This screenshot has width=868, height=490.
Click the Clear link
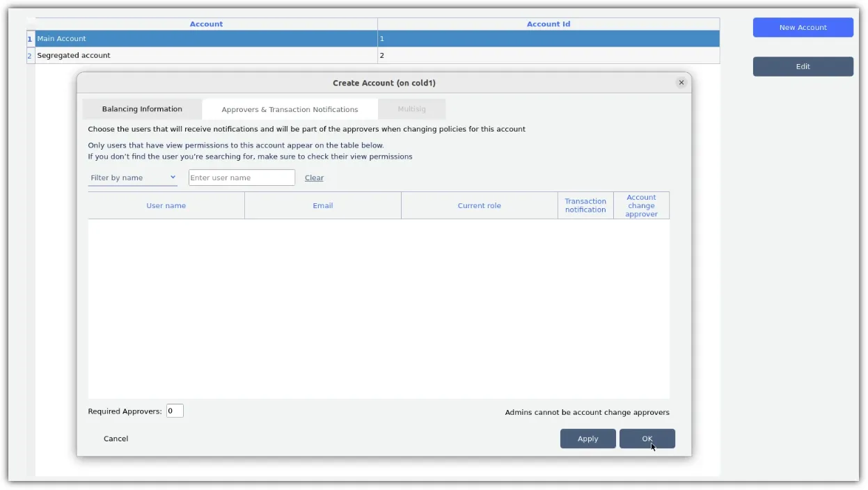point(314,178)
